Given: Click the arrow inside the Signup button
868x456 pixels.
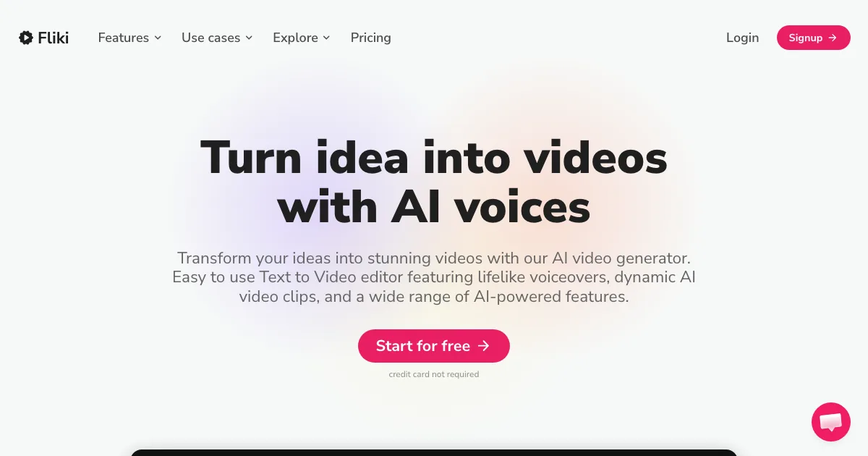Looking at the screenshot, I should pos(833,38).
